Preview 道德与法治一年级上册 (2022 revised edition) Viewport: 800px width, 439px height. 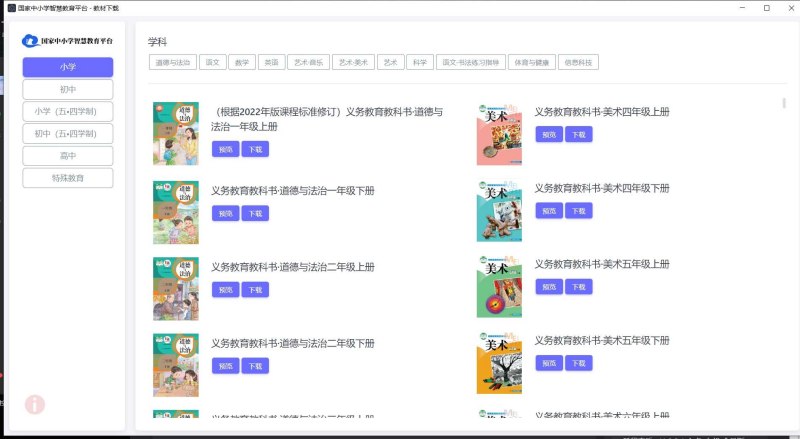pos(226,150)
